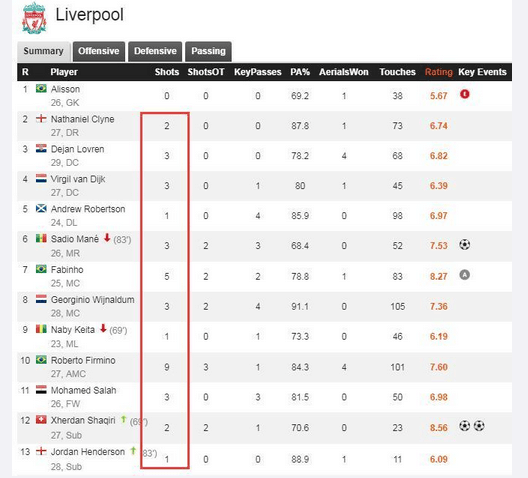
Task: Click Fabinho's assist icon
Action: (465, 275)
